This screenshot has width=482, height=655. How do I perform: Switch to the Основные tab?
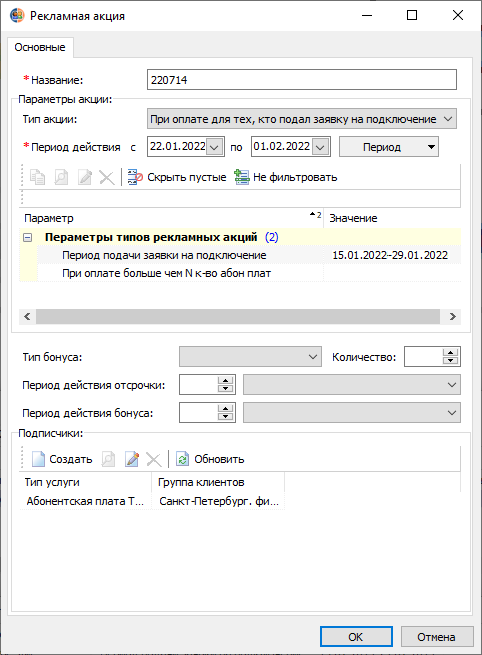40,47
